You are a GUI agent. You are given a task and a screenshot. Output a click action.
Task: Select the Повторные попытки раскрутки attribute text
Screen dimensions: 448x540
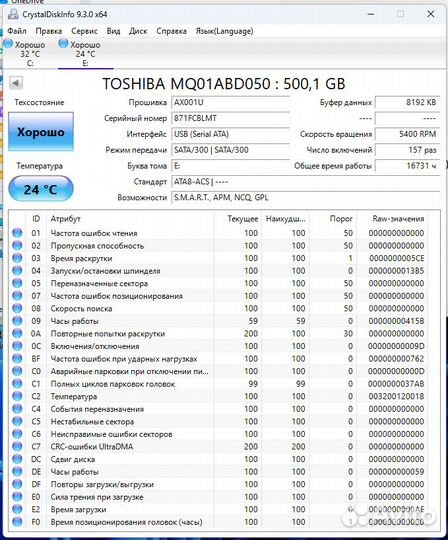(x=108, y=334)
